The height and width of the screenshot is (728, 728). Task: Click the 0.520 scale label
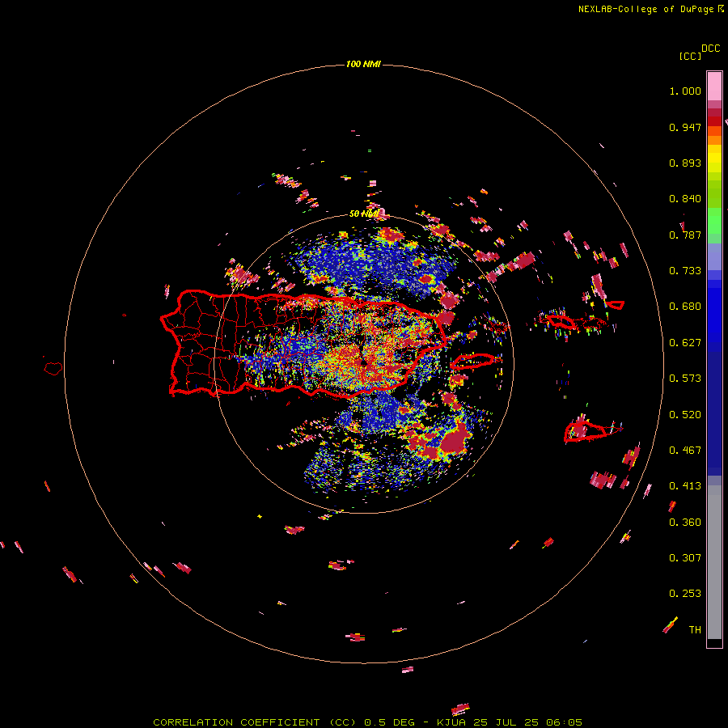[685, 415]
